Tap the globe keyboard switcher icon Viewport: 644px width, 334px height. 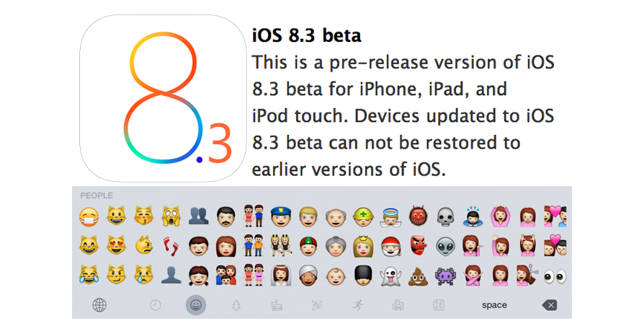pos(99,305)
